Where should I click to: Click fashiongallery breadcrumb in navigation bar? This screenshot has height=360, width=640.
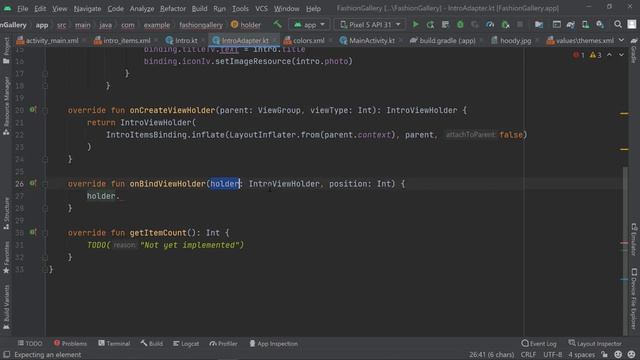(x=201, y=25)
